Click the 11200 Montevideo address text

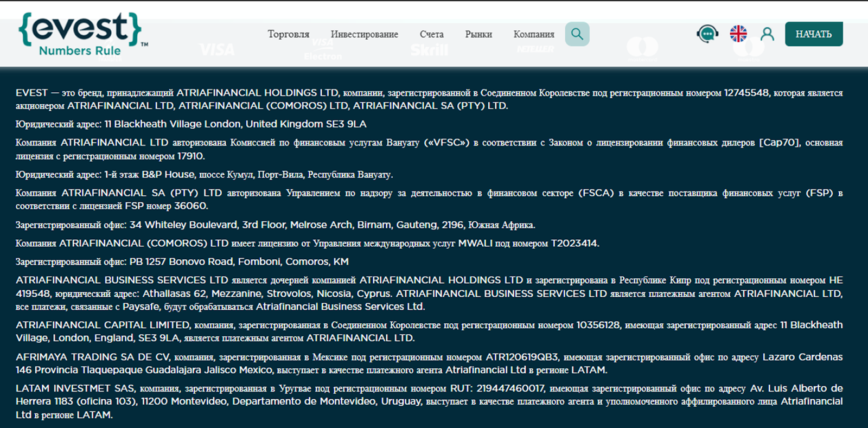184,401
